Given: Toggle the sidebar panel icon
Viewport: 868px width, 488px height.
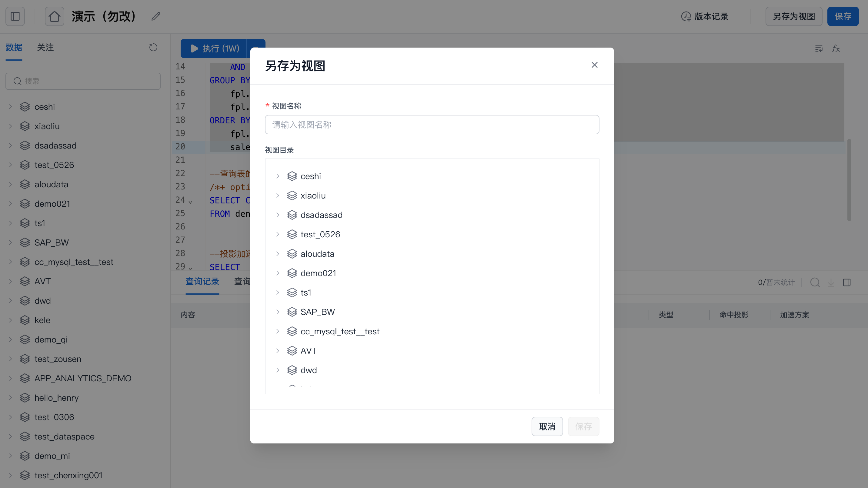Looking at the screenshot, I should pyautogui.click(x=15, y=16).
